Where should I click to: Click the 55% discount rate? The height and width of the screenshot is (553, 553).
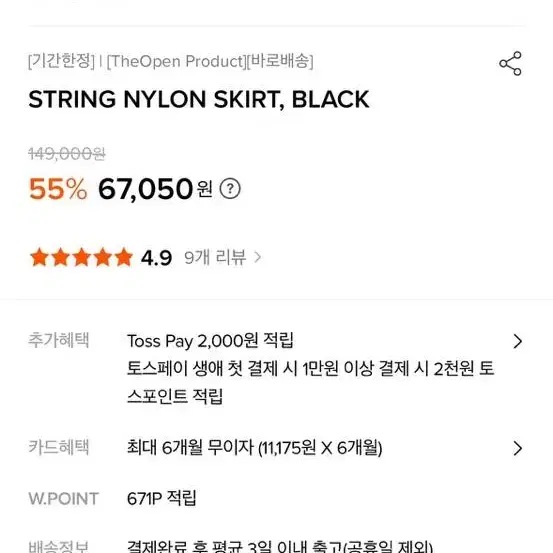[x=58, y=189]
